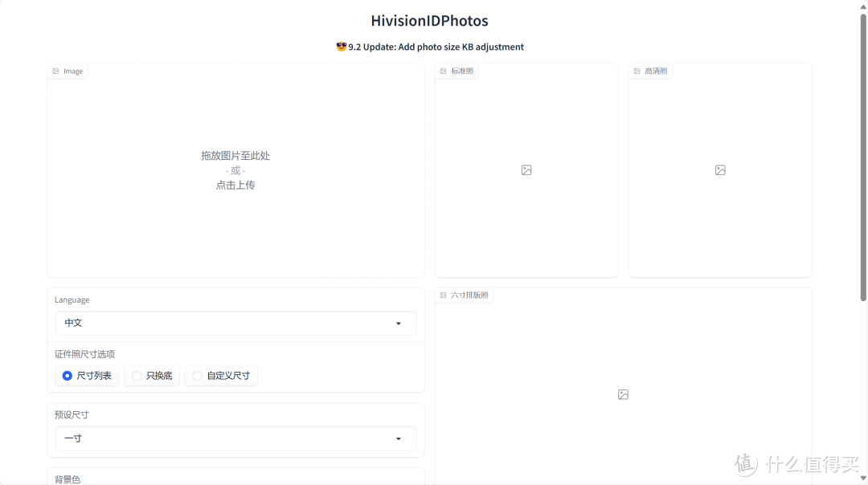
Task: Select the 只换底 radio option
Action: pyautogui.click(x=152, y=376)
